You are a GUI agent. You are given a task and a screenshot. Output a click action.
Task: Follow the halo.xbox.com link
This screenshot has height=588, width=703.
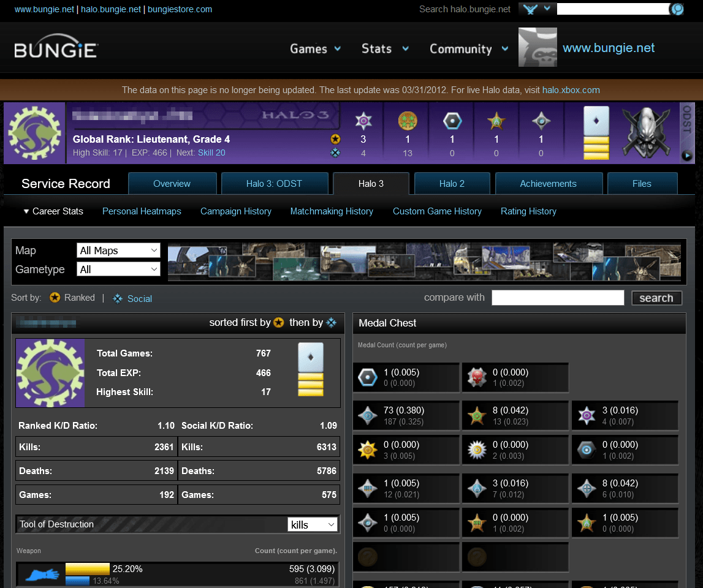571,90
